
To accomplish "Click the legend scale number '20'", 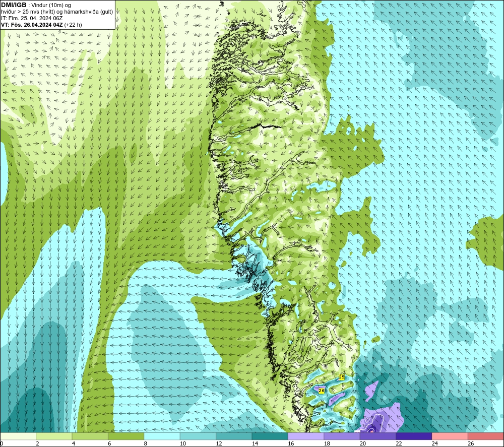I will (x=363, y=444).
